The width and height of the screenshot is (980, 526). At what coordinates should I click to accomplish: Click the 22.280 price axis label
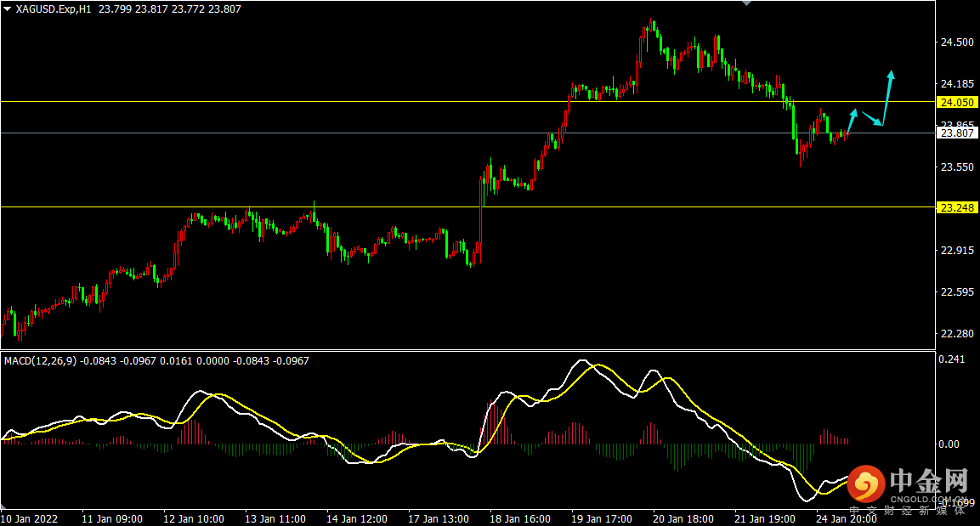point(957,334)
